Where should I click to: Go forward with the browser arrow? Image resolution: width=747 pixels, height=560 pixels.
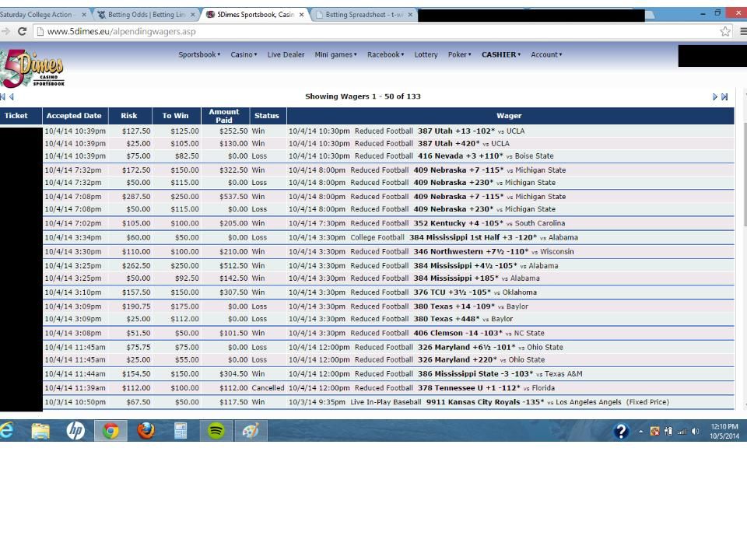5,31
